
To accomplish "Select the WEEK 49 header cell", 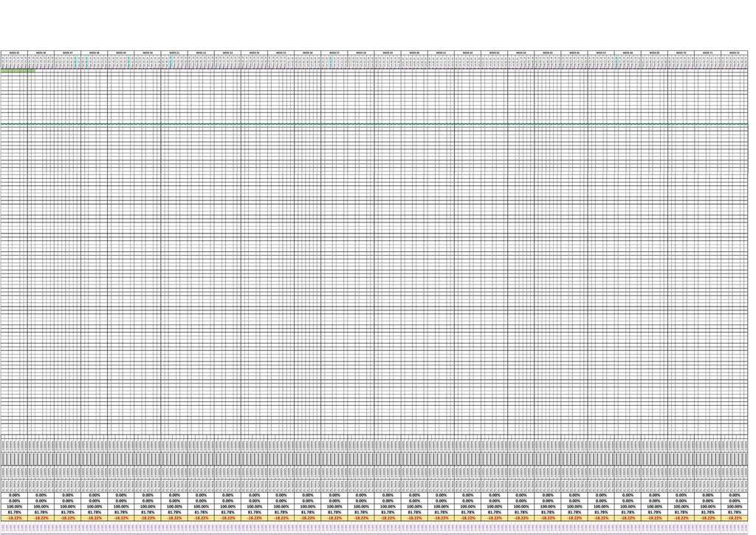I will point(121,52).
